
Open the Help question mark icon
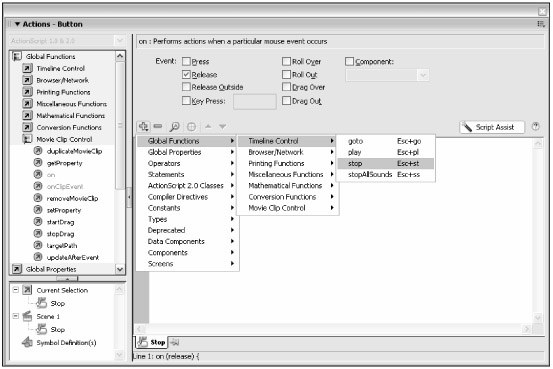pyautogui.click(x=535, y=126)
